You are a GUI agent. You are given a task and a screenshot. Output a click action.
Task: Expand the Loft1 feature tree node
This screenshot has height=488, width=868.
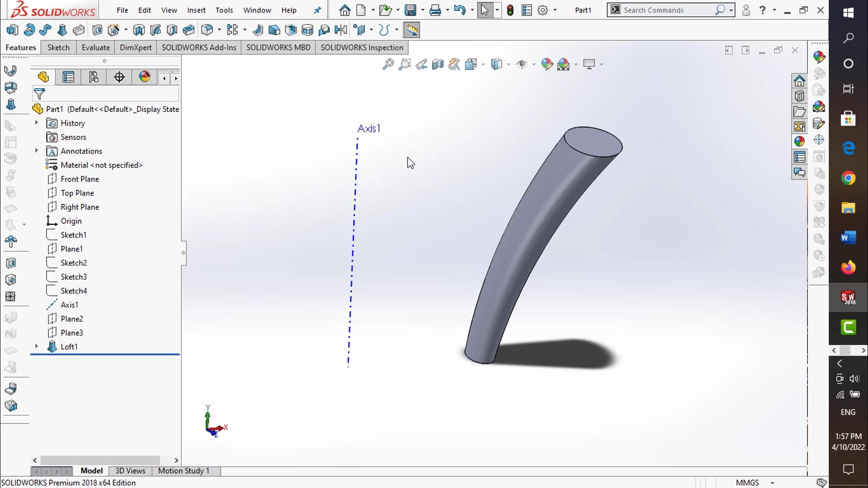37,347
